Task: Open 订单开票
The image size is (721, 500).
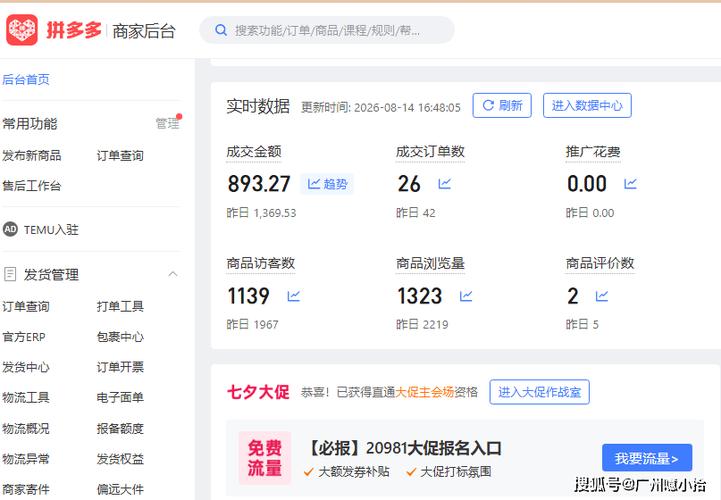Action: (120, 367)
